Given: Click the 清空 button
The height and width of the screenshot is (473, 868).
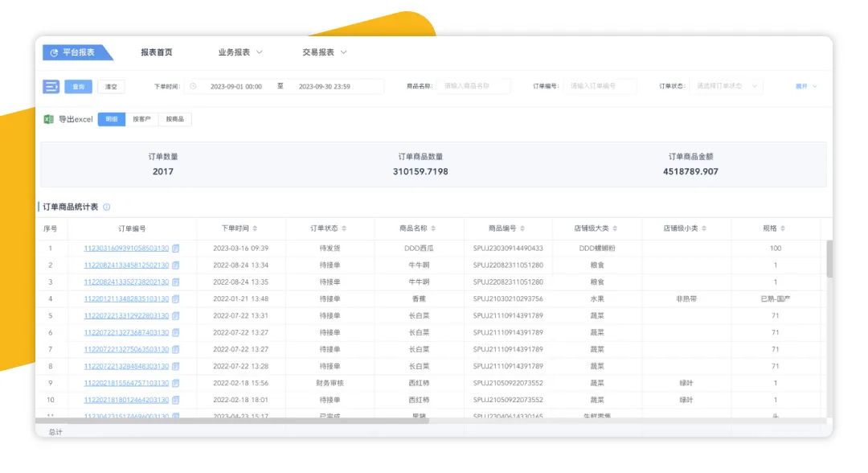Looking at the screenshot, I should point(111,86).
